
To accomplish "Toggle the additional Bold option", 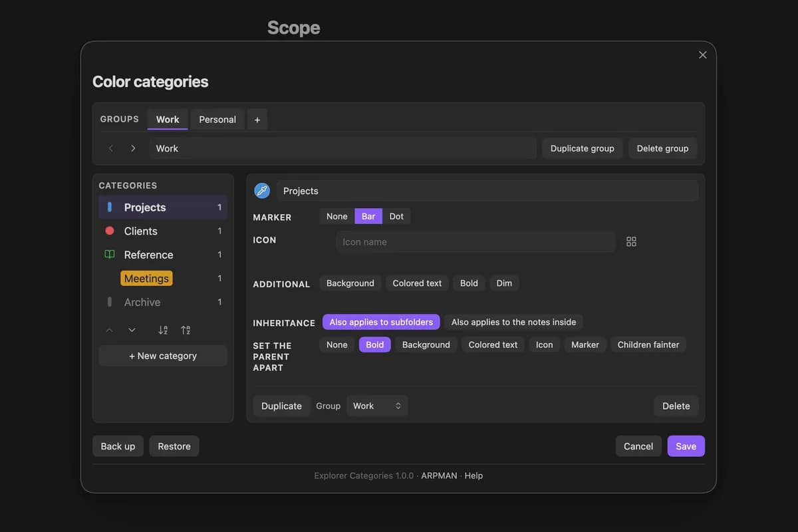I will pos(469,283).
